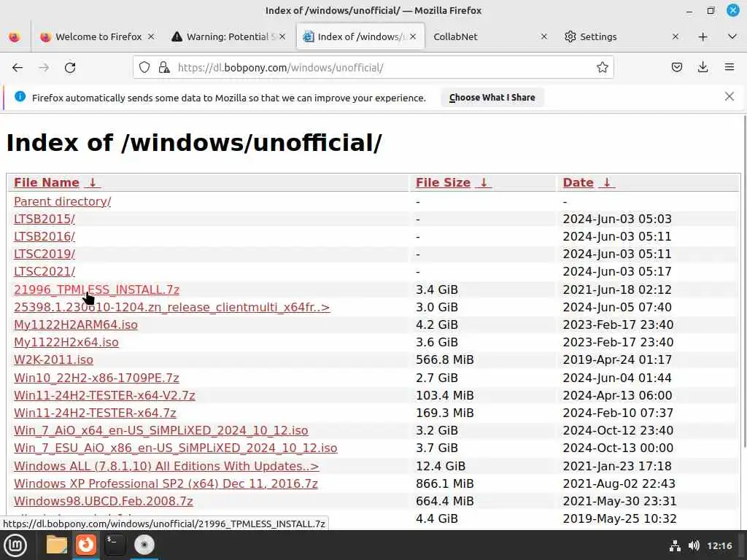Download Windows XP Professional SP2 (x64) 7z
Screen dimensions: 747x560
[x=166, y=484]
